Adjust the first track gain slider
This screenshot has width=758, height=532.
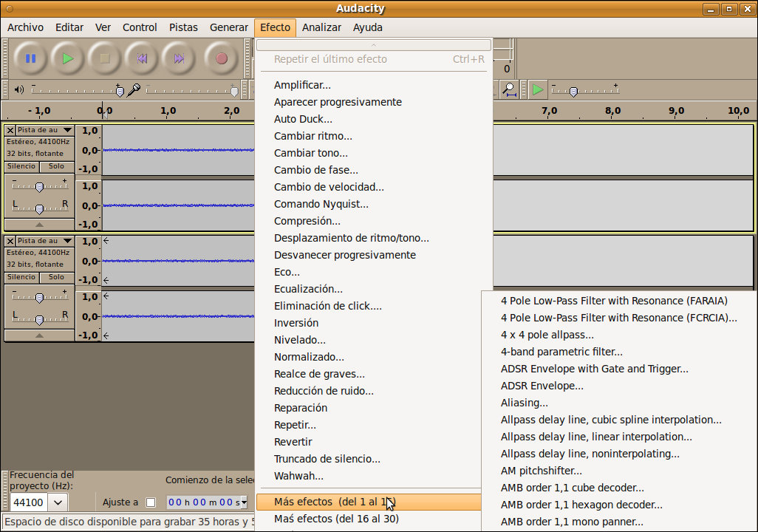tap(40, 187)
